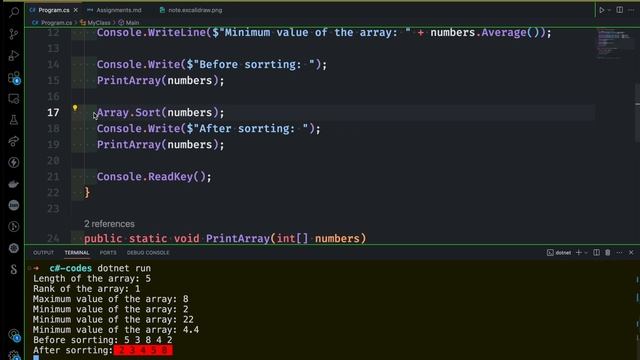Click line number 17 in gutter

53,113
